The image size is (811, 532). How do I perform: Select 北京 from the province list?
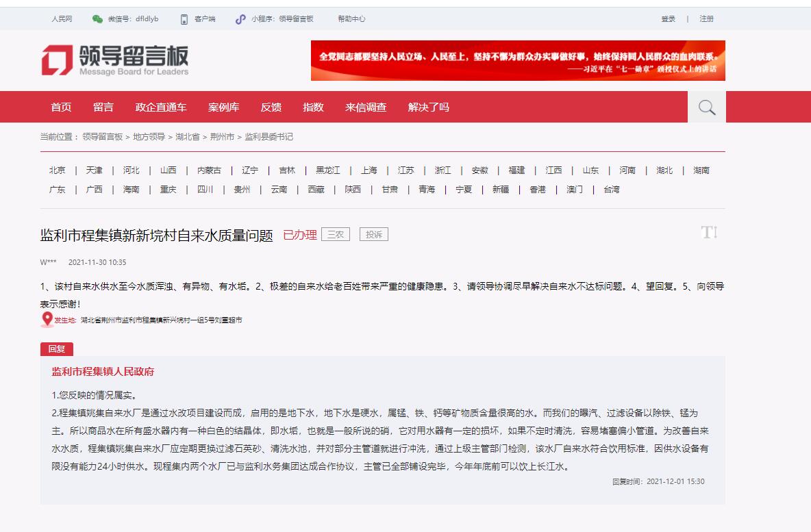point(58,170)
